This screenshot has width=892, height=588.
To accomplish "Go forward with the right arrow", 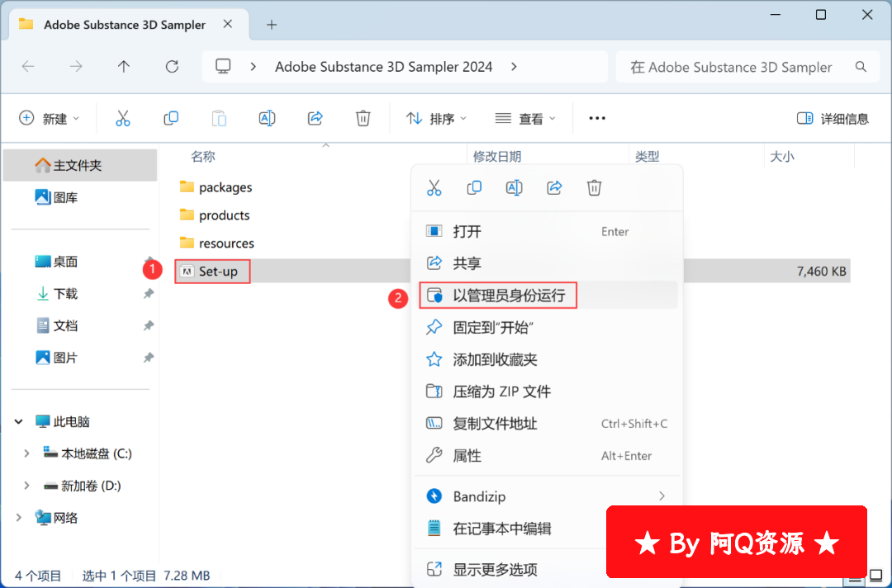I will pos(76,67).
